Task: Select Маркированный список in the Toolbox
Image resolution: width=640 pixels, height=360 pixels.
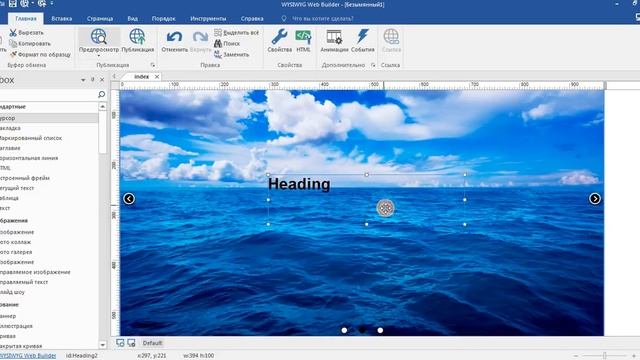Action: coord(31,138)
